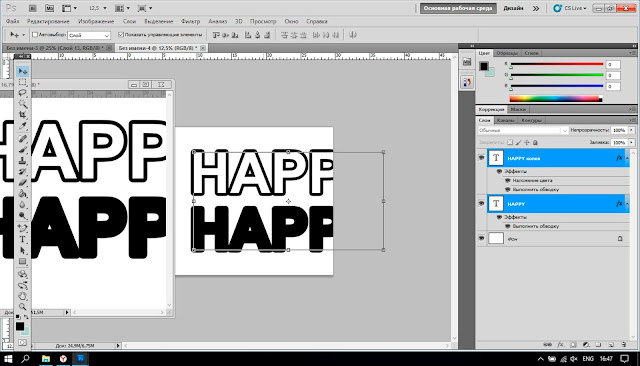Select the Eyedropper tool
The width and height of the screenshot is (640, 366).
click(22, 126)
